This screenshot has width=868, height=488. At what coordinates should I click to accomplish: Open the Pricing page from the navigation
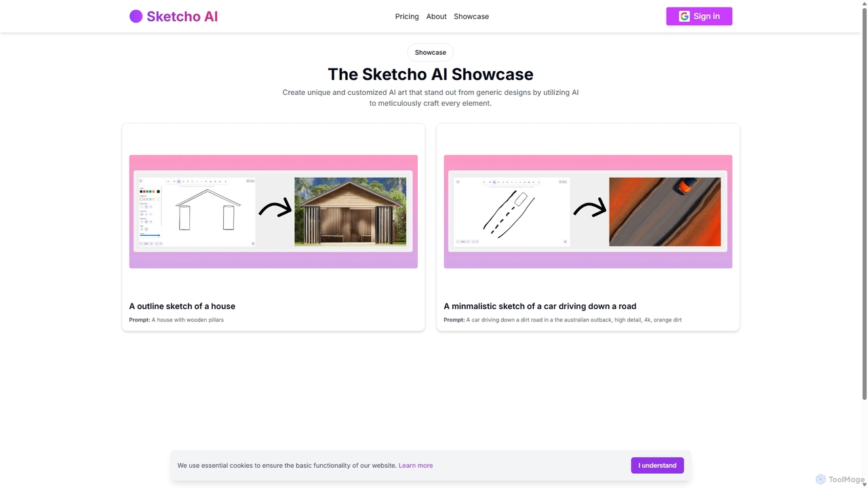[407, 16]
